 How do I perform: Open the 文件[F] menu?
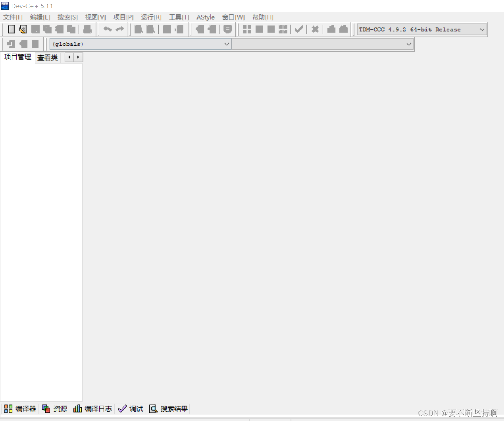(13, 17)
